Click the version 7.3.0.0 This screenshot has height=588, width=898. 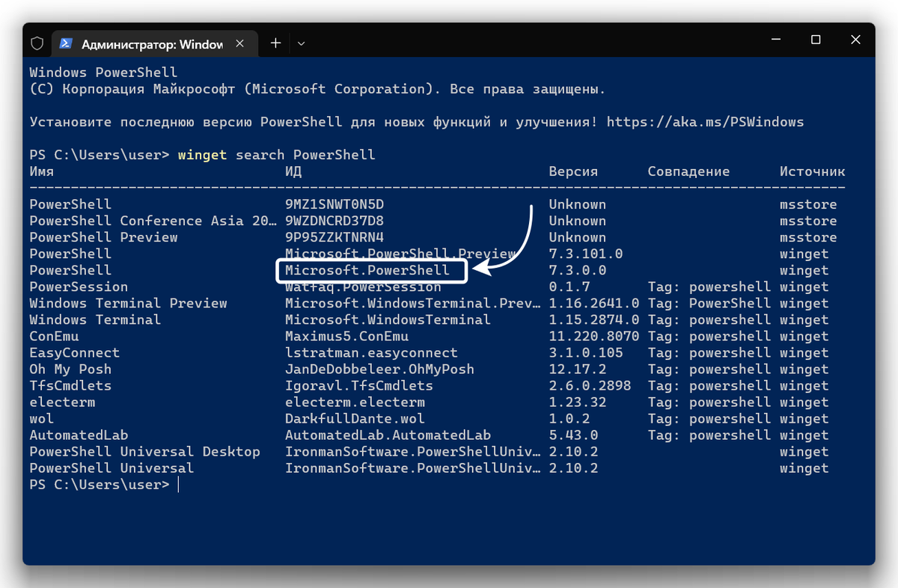pos(577,270)
